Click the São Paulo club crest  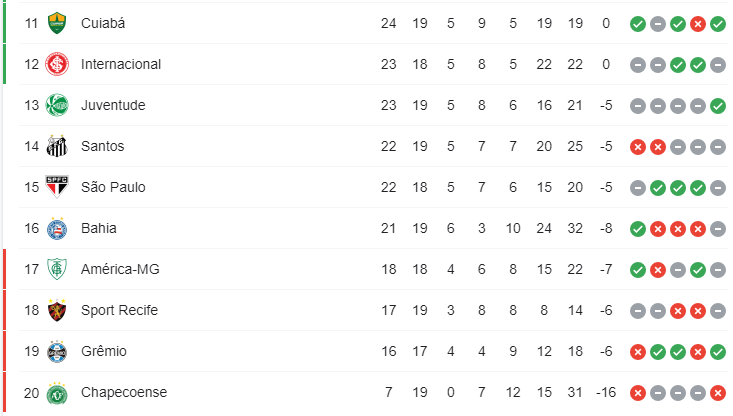(57, 187)
